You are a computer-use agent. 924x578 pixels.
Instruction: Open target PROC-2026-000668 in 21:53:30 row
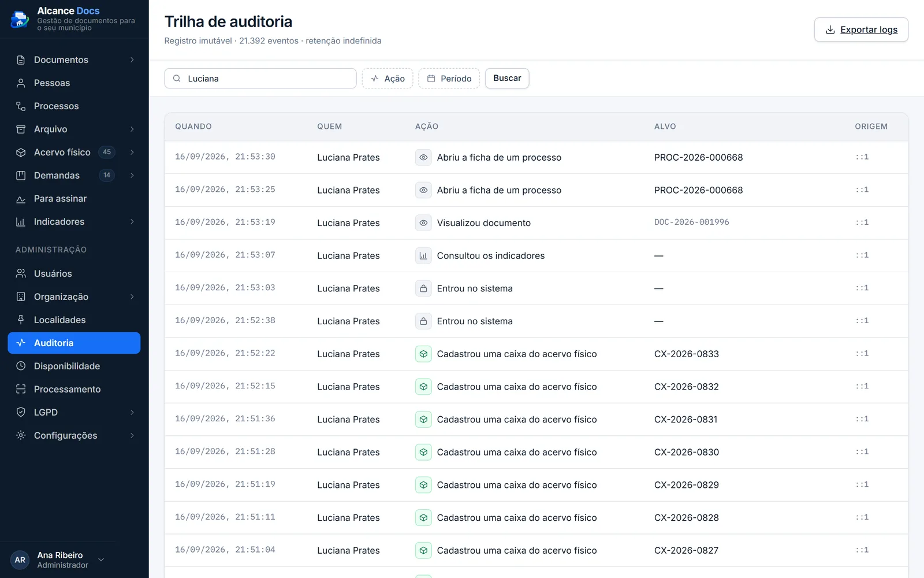pos(698,157)
